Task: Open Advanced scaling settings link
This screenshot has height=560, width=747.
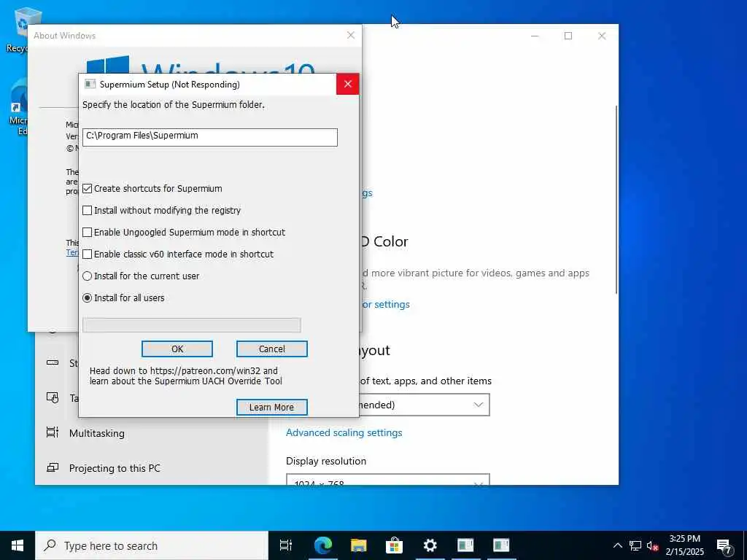Action: point(344,432)
